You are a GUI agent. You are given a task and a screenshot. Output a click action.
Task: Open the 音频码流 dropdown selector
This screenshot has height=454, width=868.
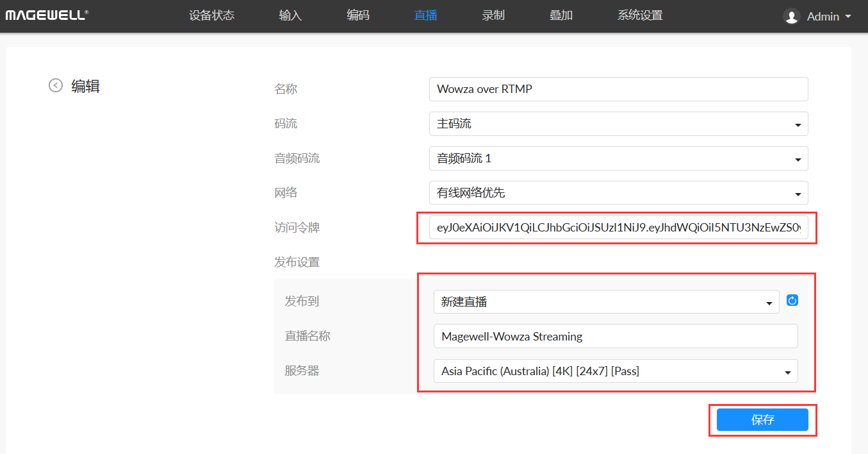tap(618, 158)
